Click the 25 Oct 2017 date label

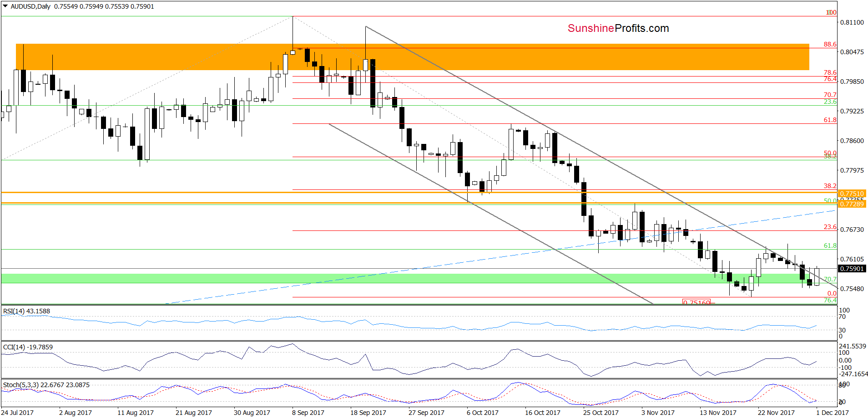tap(601, 413)
